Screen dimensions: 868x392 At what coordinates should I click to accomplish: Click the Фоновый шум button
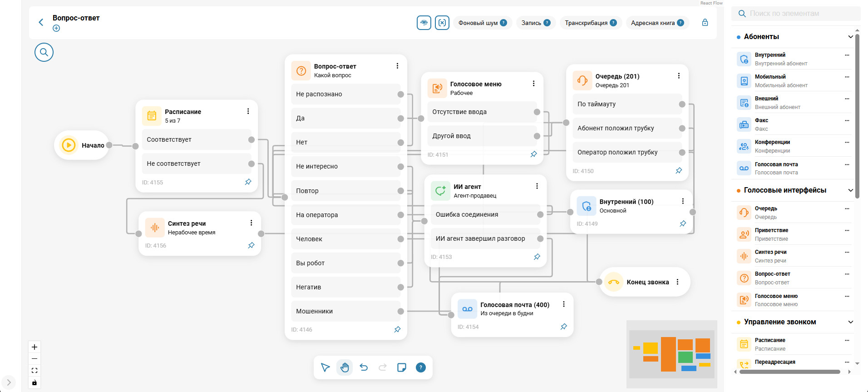(x=482, y=23)
